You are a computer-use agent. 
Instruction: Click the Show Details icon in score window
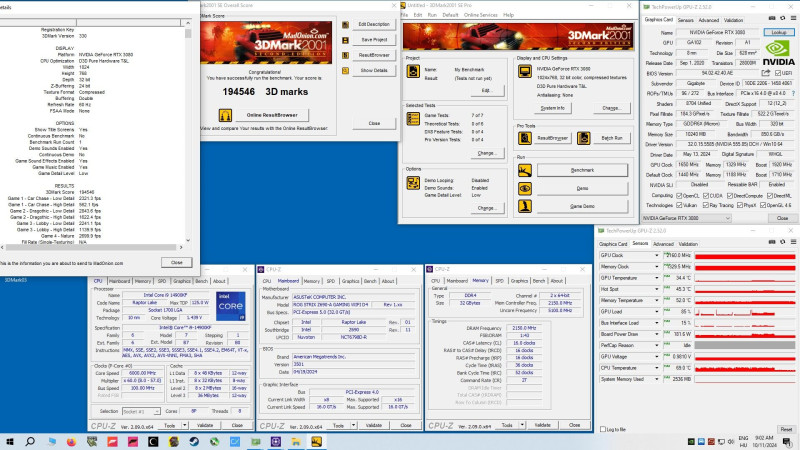tap(345, 70)
